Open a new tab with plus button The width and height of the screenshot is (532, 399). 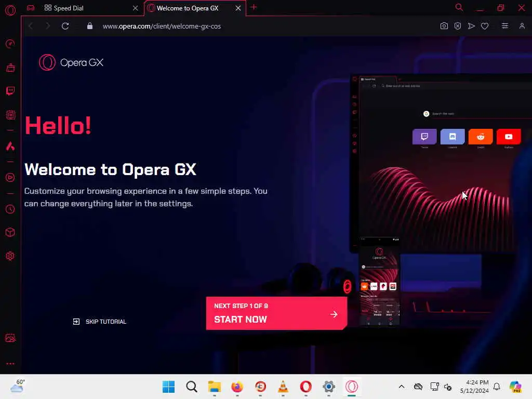pos(254,7)
